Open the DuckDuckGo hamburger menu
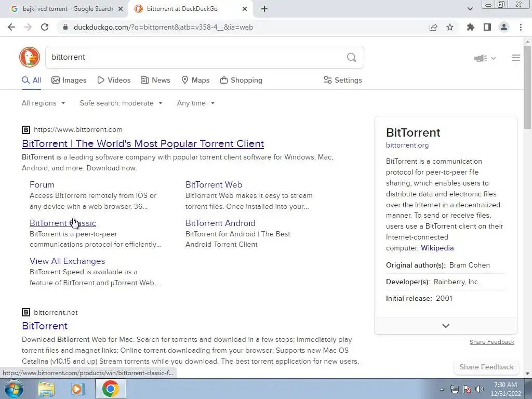 tap(516, 58)
